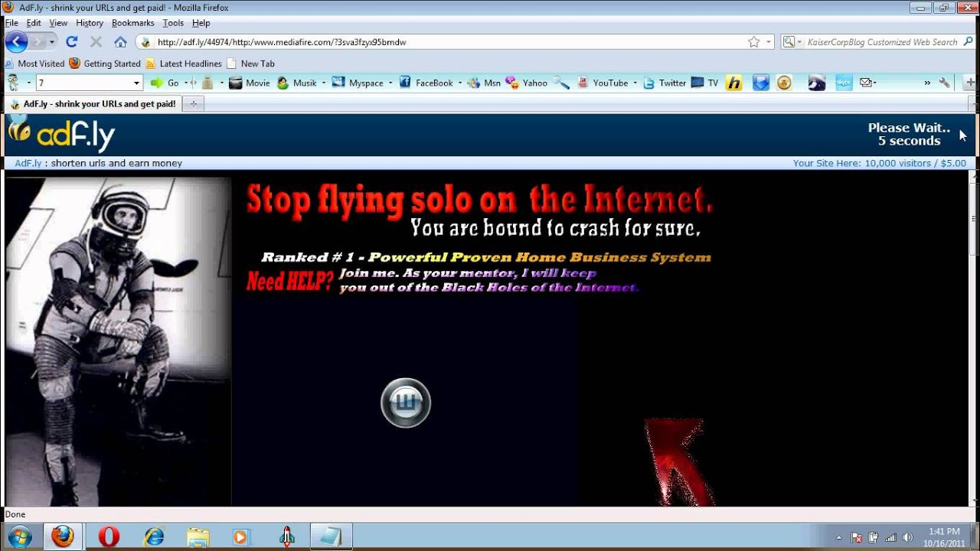Open the Tools menu
Image resolution: width=980 pixels, height=551 pixels.
[x=173, y=23]
